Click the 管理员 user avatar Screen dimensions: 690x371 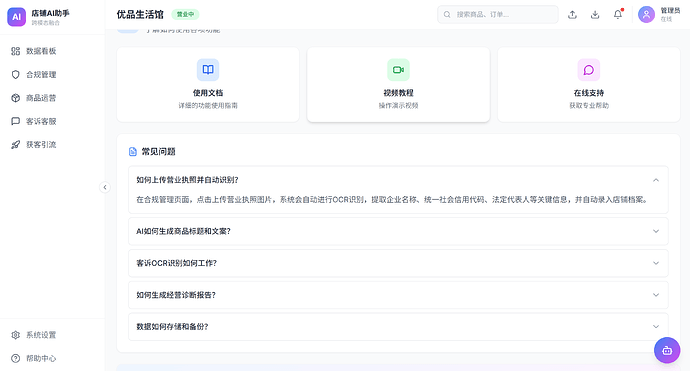tap(646, 15)
